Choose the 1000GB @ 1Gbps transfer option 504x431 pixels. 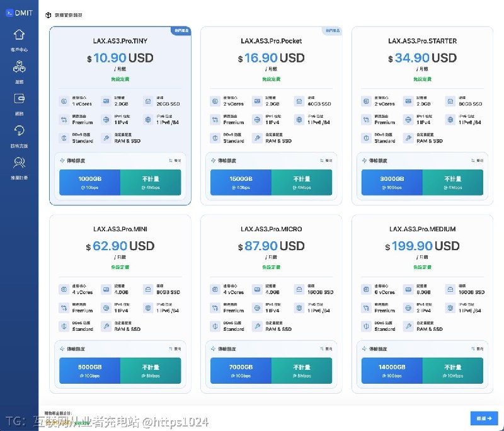(x=89, y=182)
